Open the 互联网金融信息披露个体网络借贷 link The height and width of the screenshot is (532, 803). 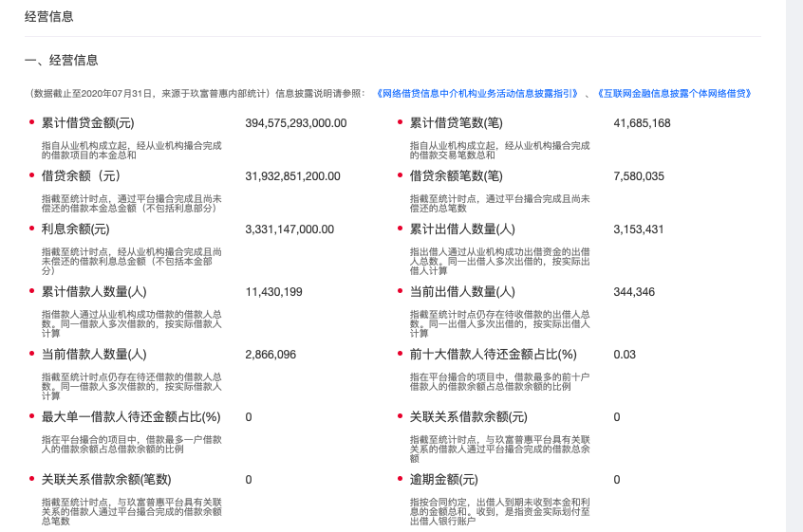click(x=675, y=94)
